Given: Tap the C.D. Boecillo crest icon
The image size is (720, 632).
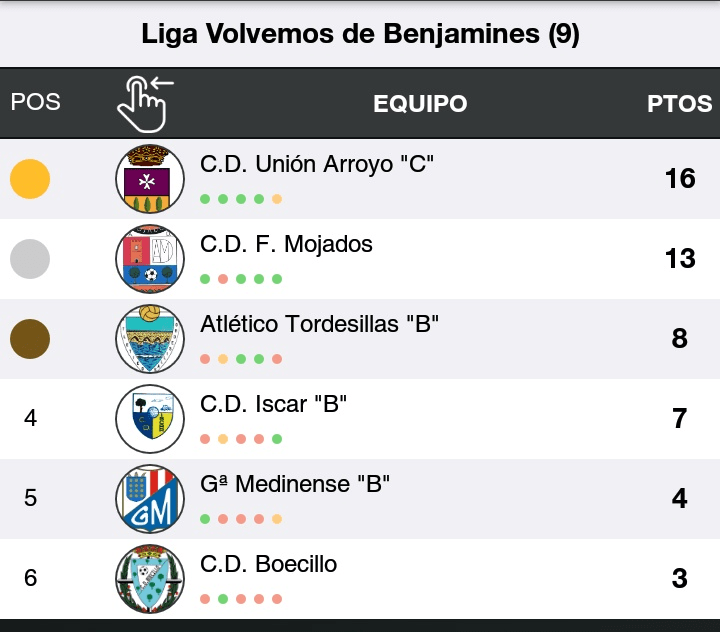Looking at the screenshot, I should point(150,578).
